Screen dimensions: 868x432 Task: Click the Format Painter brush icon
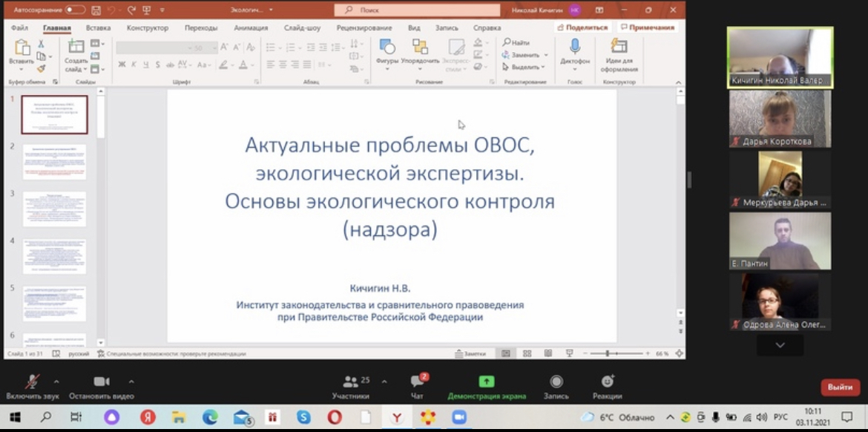click(x=41, y=69)
